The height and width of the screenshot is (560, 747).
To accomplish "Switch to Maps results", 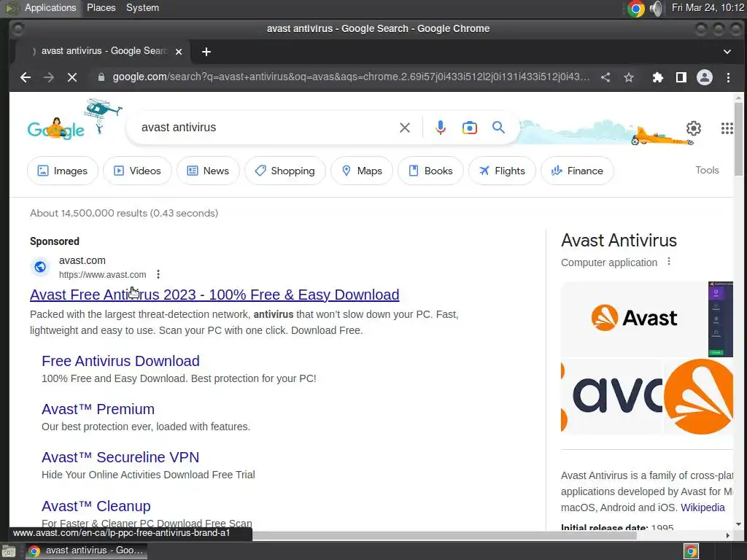I will click(x=362, y=171).
